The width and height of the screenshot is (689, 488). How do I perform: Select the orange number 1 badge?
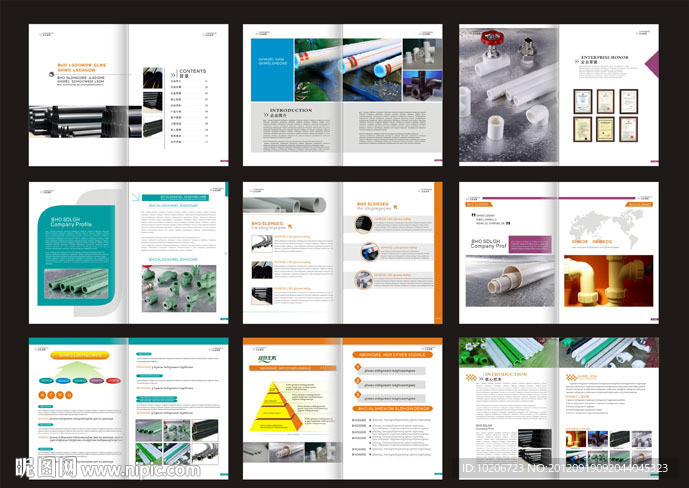tap(358, 367)
